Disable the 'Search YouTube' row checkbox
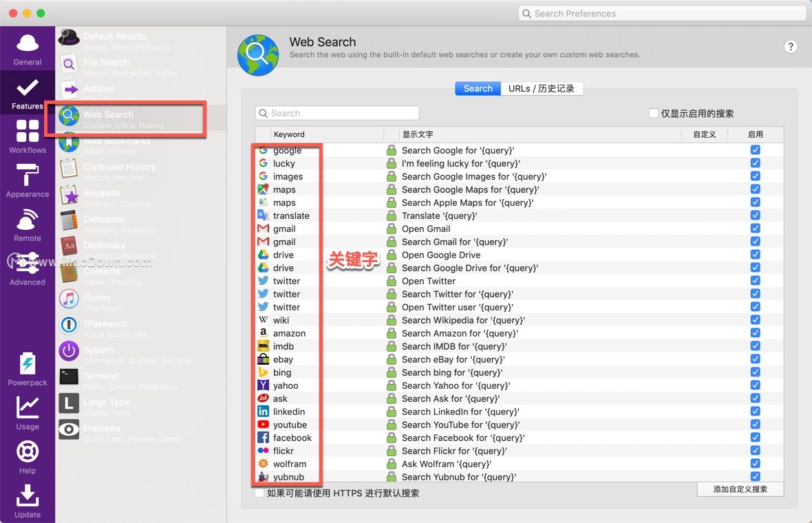This screenshot has width=812, height=523. (x=755, y=425)
